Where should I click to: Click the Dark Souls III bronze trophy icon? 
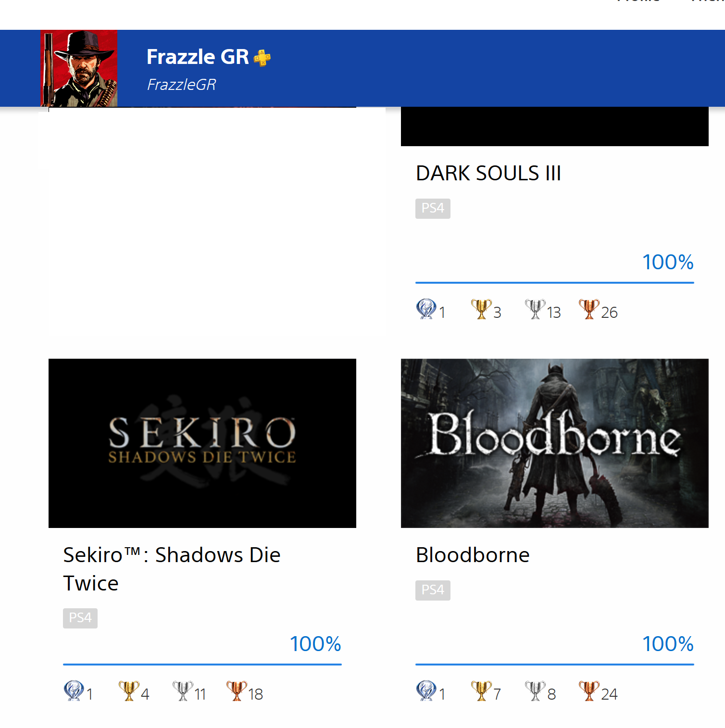[x=588, y=309]
